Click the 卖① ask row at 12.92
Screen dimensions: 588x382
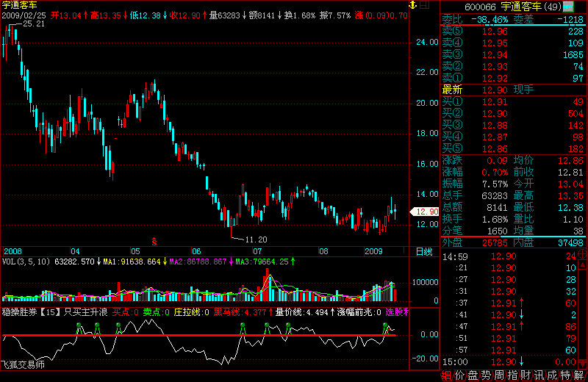pyautogui.click(x=512, y=78)
